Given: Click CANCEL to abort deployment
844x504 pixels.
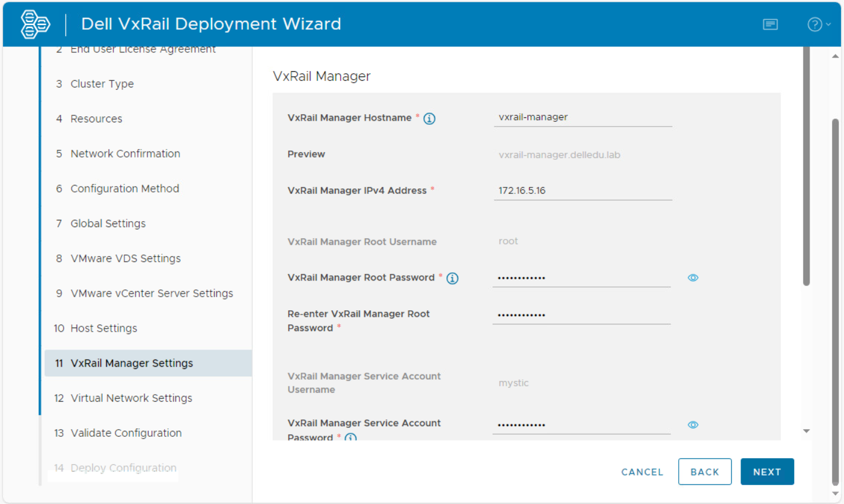Looking at the screenshot, I should (642, 471).
